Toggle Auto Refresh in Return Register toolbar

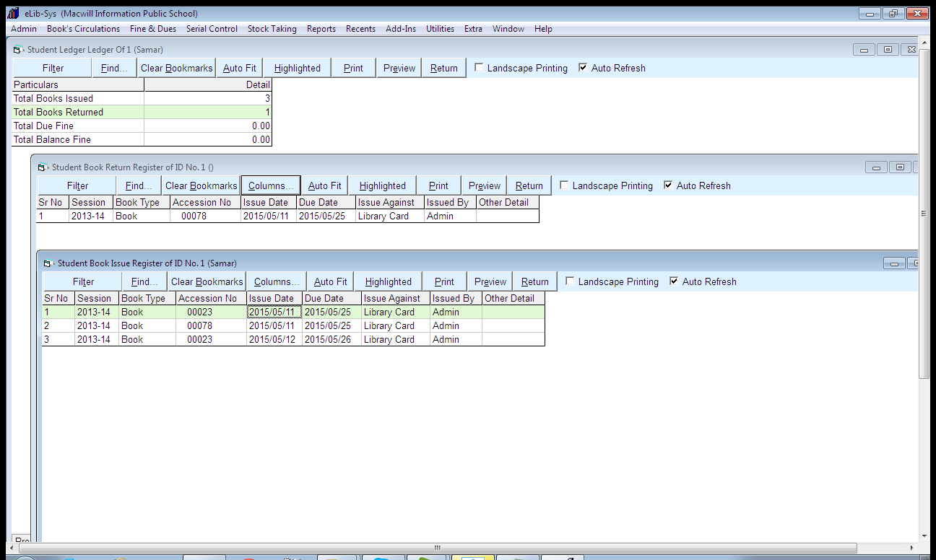click(x=668, y=185)
